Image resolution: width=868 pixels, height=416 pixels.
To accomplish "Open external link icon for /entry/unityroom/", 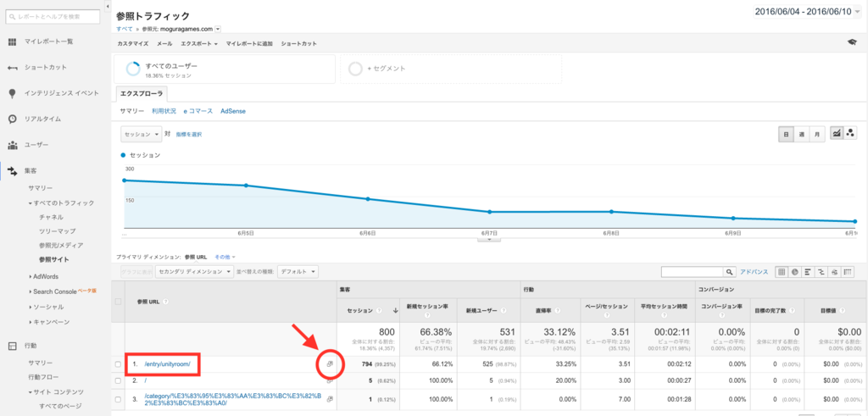I will coord(329,364).
